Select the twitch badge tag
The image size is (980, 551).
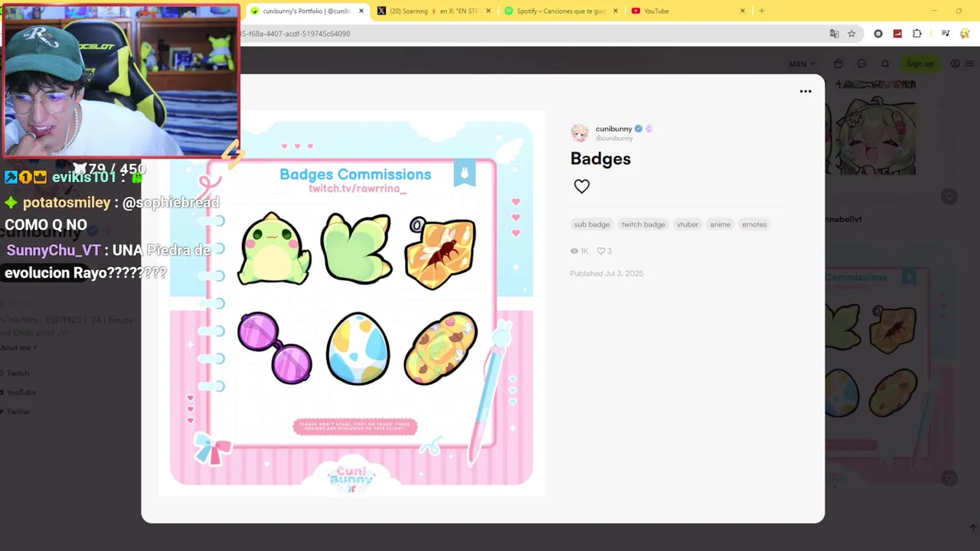[x=643, y=224]
